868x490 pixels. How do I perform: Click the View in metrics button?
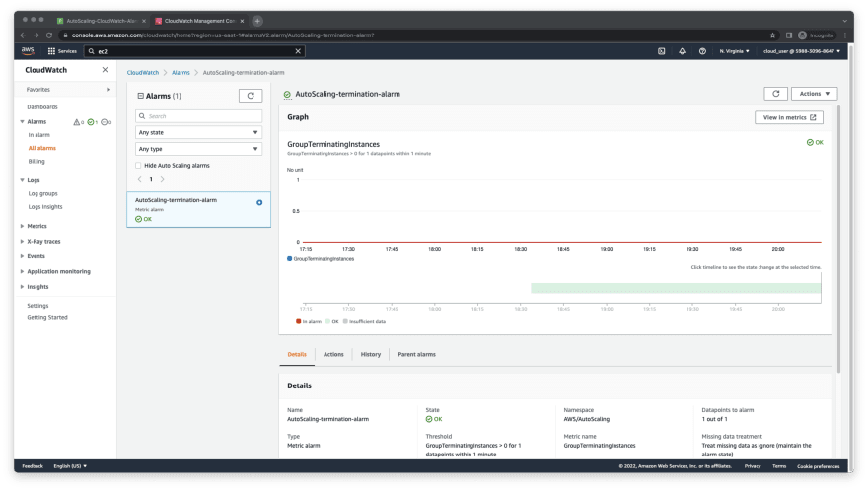pos(789,117)
